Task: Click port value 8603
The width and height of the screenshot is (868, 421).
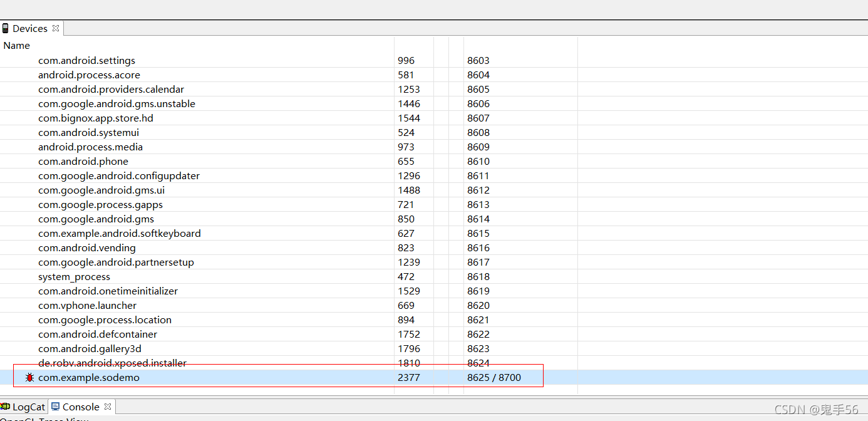Action: [x=478, y=61]
